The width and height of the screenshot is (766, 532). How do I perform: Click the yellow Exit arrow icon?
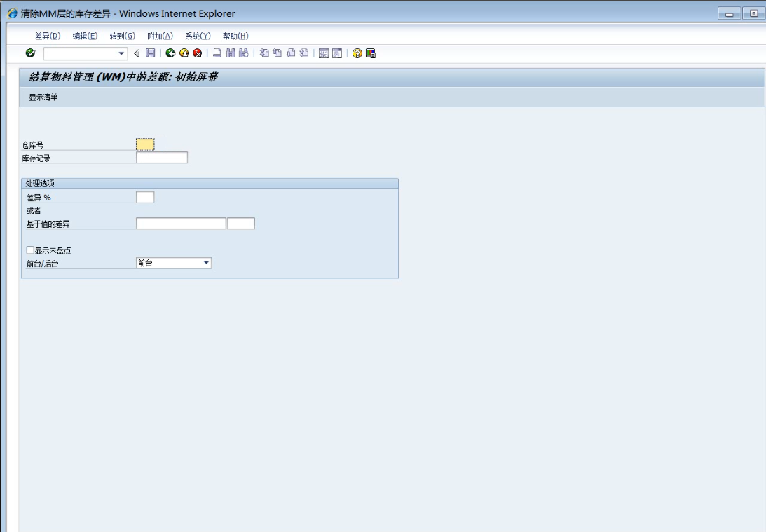coord(184,53)
